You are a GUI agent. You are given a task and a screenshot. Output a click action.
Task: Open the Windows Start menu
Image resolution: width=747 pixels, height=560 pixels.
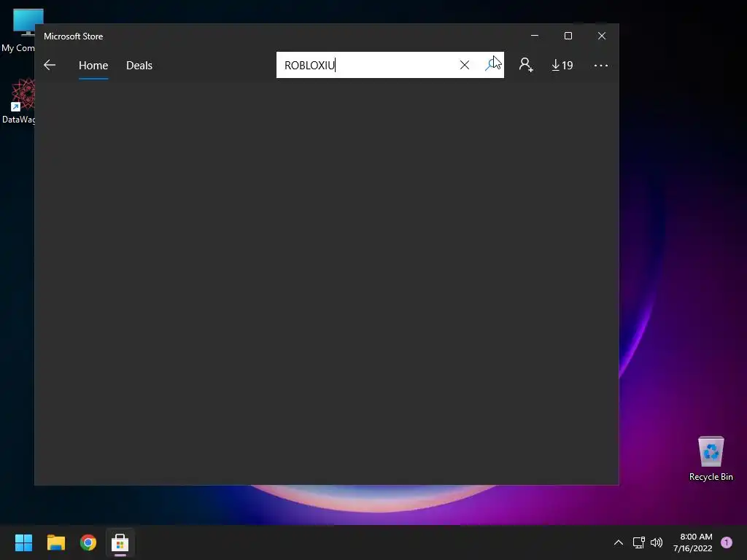tap(23, 542)
